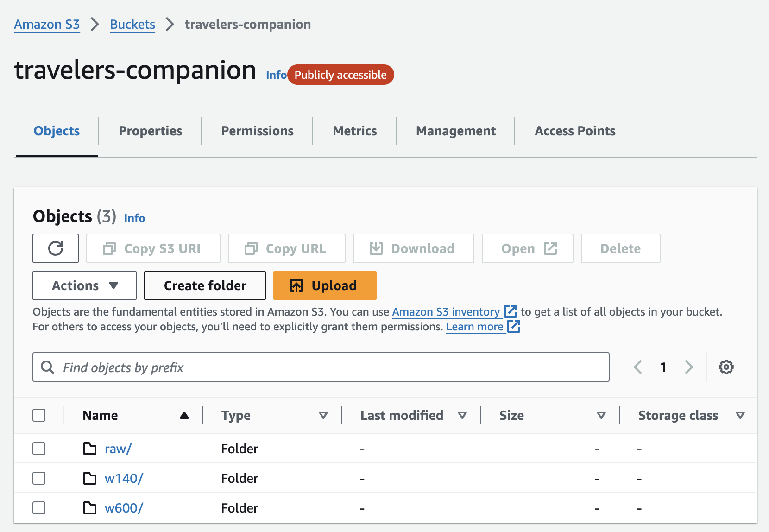Switch to the Objects tab
Image resolution: width=769 pixels, height=532 pixels.
point(57,131)
